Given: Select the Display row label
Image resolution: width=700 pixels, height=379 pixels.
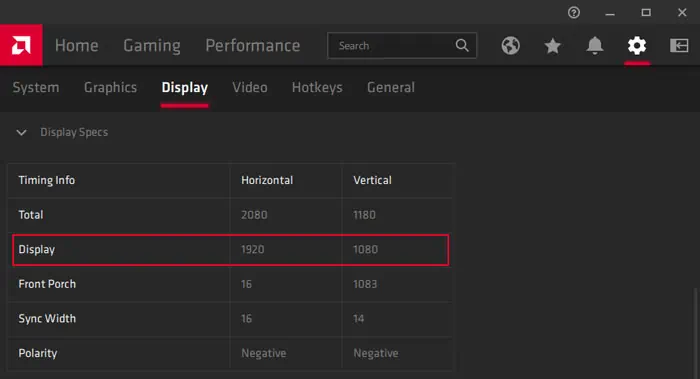Looking at the screenshot, I should (37, 250).
